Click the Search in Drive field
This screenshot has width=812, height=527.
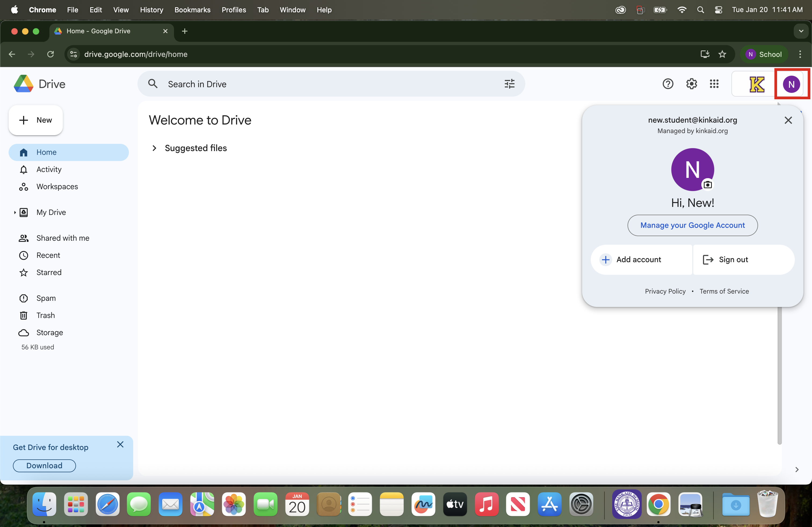328,84
